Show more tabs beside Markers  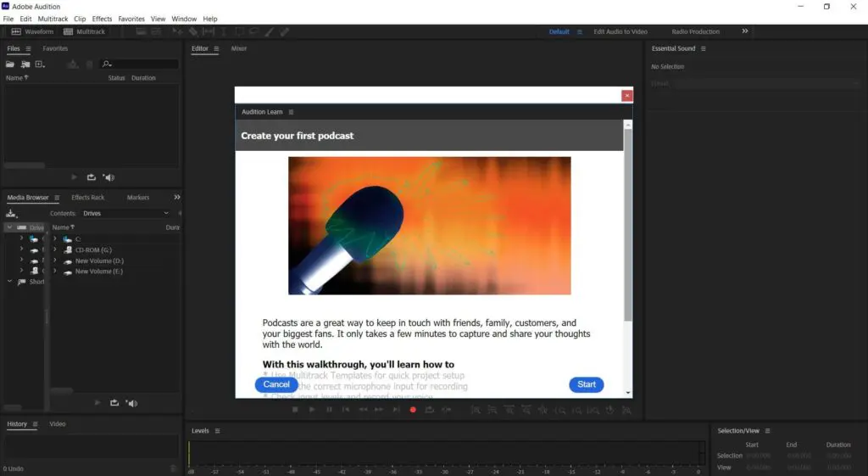pos(177,197)
